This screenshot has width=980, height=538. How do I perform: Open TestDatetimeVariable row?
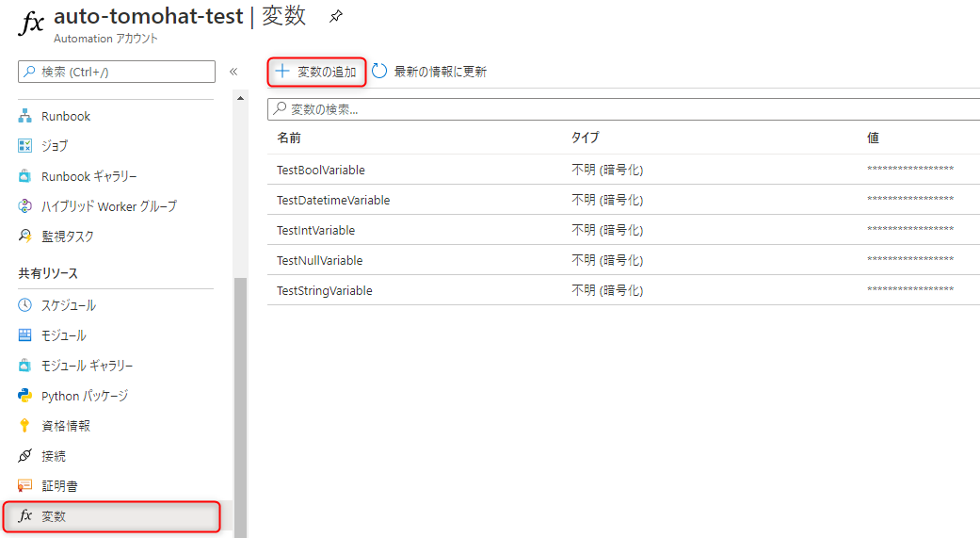[624, 200]
